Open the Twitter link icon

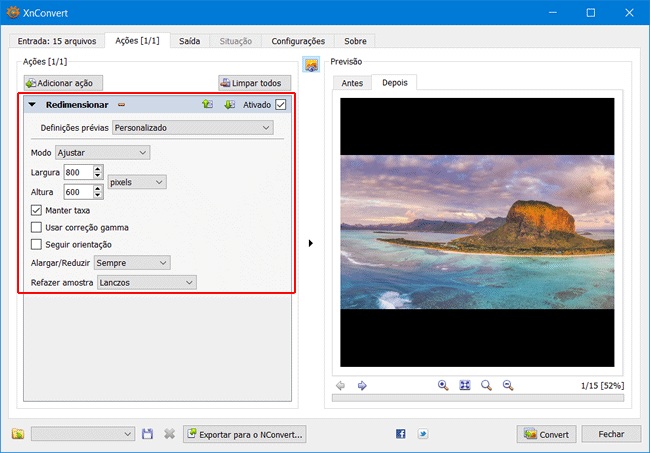pyautogui.click(x=423, y=434)
